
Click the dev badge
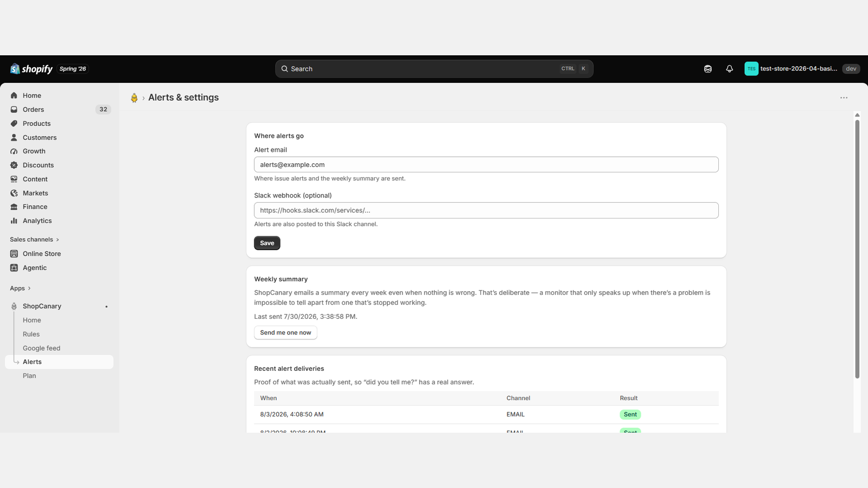coord(851,69)
